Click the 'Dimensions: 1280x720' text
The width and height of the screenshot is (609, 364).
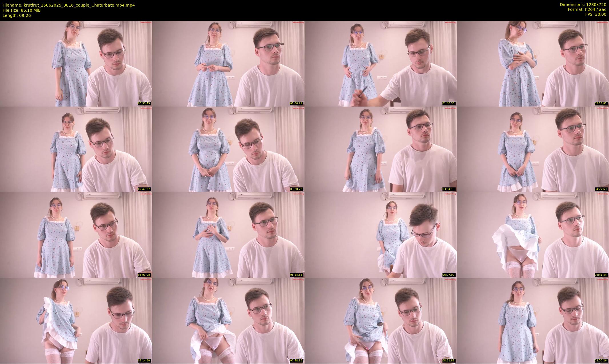pos(583,5)
